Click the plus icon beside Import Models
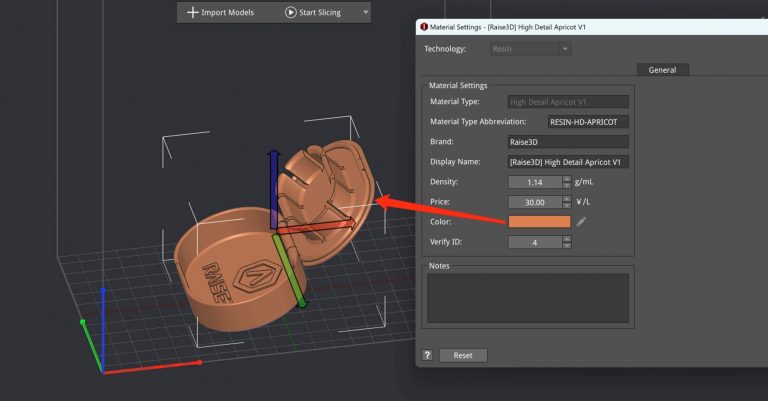This screenshot has height=401, width=768. (x=192, y=12)
